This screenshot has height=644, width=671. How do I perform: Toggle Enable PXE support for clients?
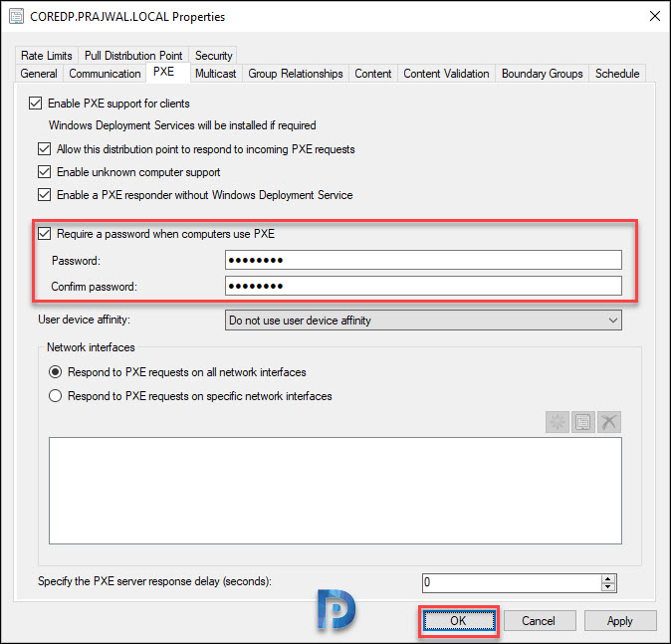37,104
